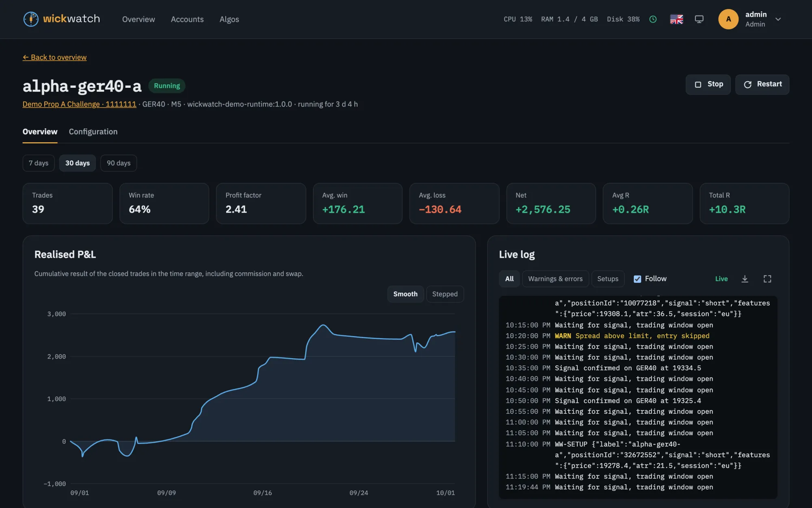Click the Avg. win +176.21 value
The image size is (812, 508).
pos(343,209)
